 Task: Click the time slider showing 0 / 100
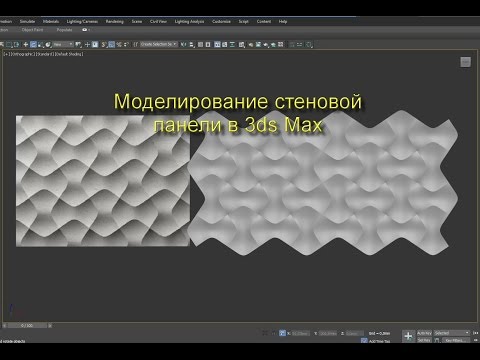27,325
